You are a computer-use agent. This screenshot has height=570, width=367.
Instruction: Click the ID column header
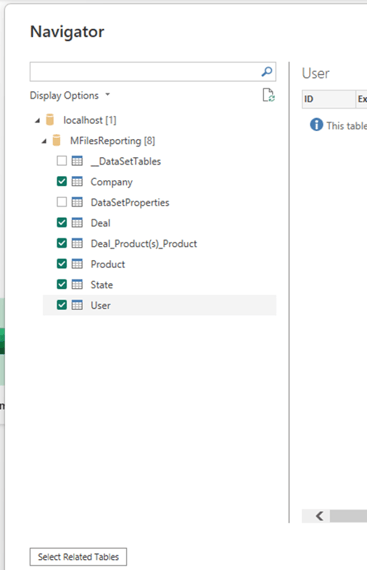(328, 99)
